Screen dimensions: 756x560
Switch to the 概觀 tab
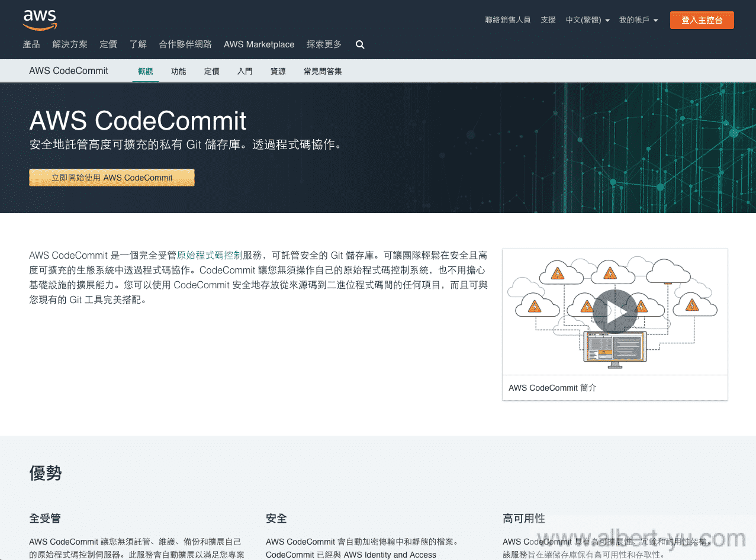146,71
